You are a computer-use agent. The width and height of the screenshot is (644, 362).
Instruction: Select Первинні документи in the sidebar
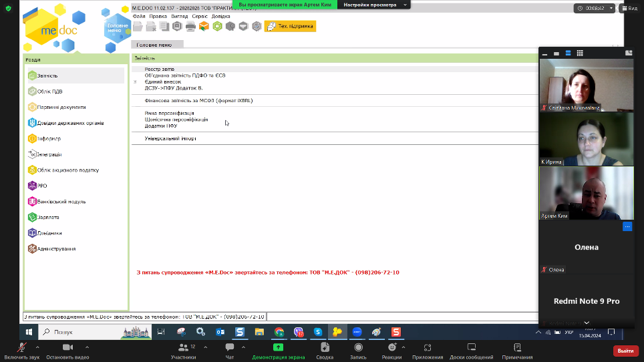pos(57,107)
